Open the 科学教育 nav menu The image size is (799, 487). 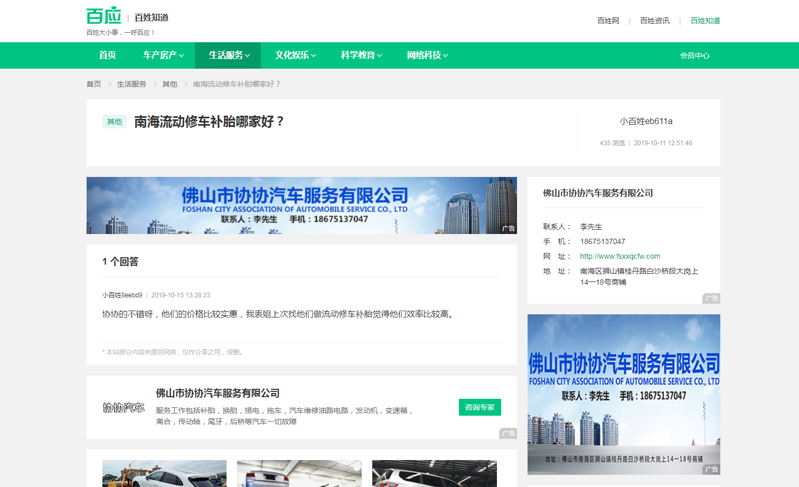[x=358, y=55]
